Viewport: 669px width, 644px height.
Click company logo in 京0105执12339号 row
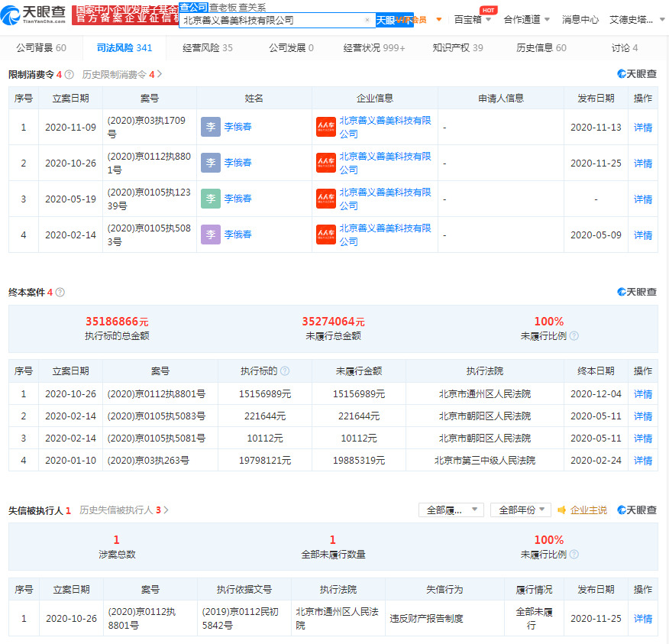tap(326, 199)
